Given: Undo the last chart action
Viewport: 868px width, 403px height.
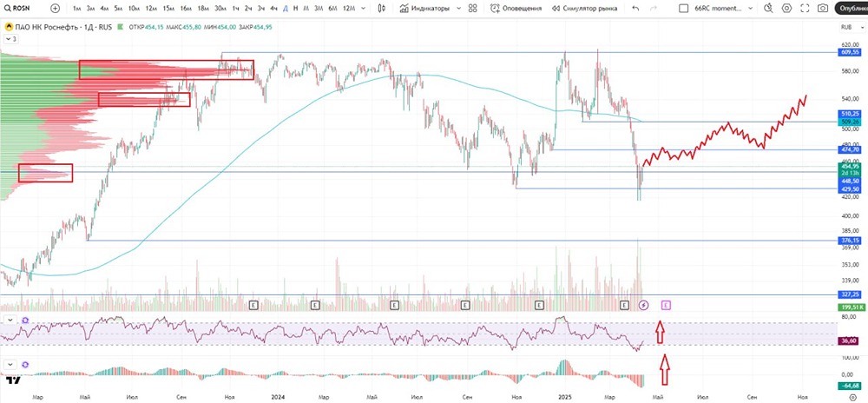Looking at the screenshot, I should (x=635, y=9).
